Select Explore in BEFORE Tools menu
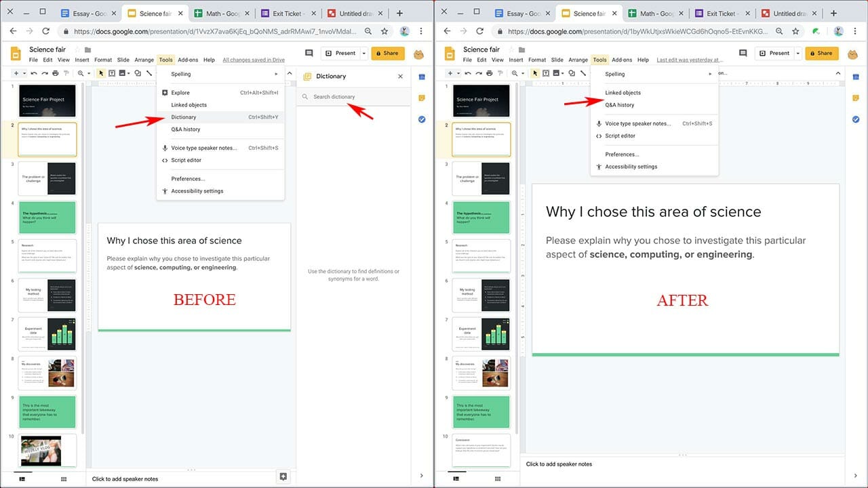This screenshot has height=488, width=868. (220, 93)
